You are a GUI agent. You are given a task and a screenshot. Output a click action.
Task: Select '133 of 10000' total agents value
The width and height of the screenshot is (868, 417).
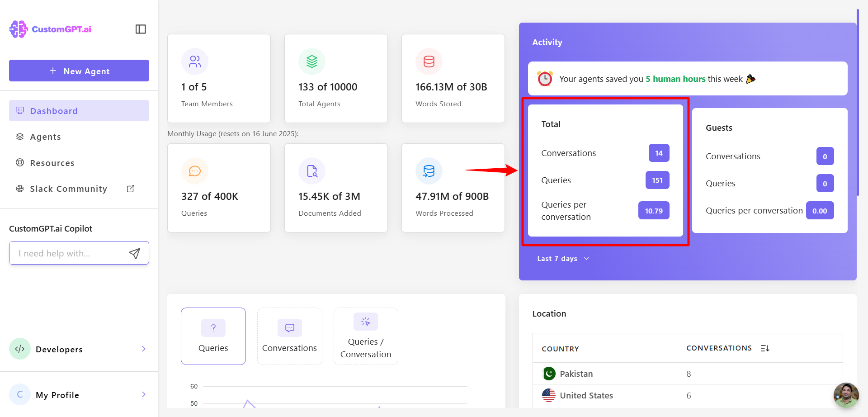328,87
